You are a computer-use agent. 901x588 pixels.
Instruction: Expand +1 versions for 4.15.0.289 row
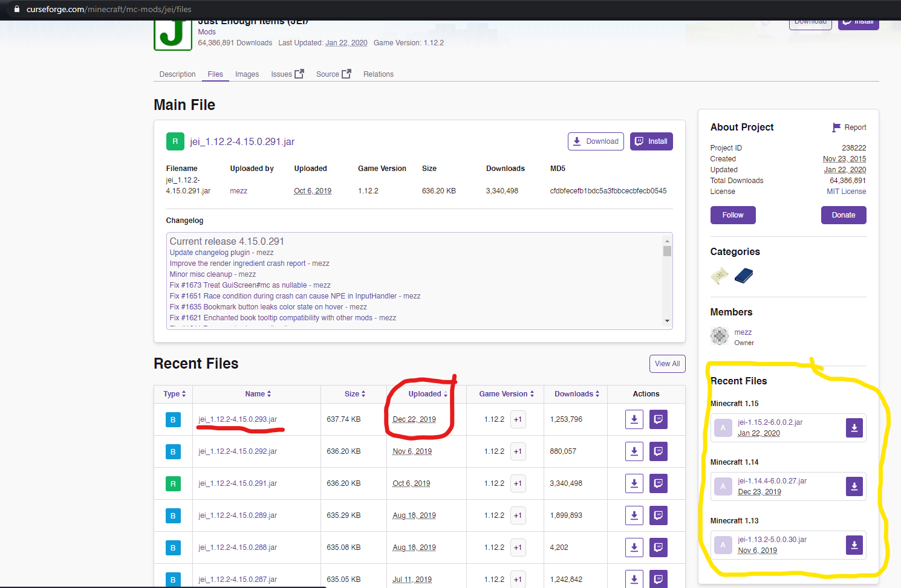click(518, 515)
